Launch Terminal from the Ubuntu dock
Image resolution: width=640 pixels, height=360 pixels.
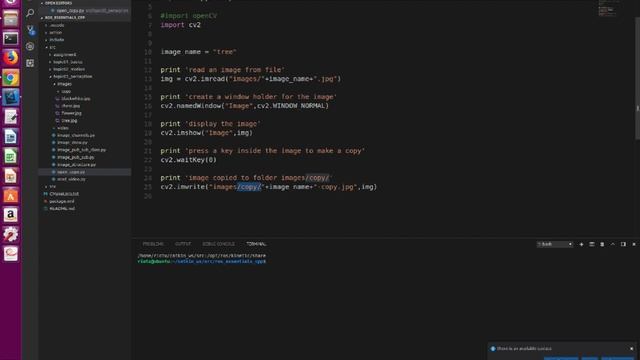11,38
